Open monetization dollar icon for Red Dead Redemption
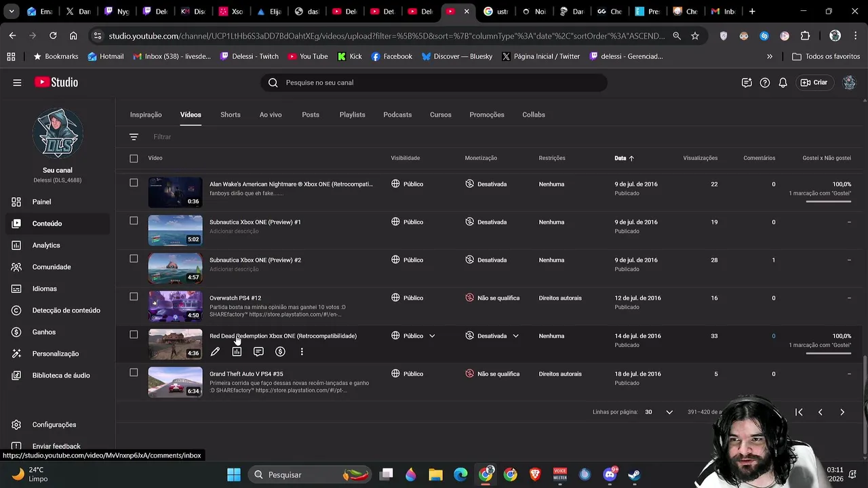Image resolution: width=868 pixels, height=488 pixels. pyautogui.click(x=280, y=352)
